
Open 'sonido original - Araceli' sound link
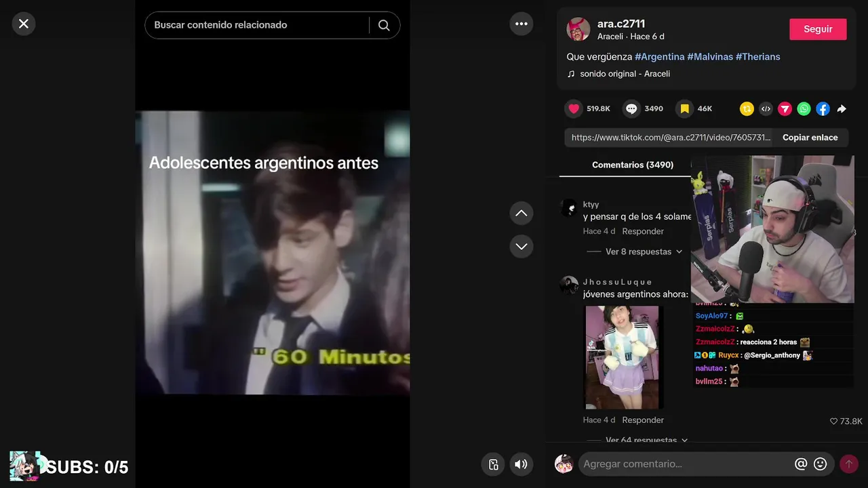[625, 74]
